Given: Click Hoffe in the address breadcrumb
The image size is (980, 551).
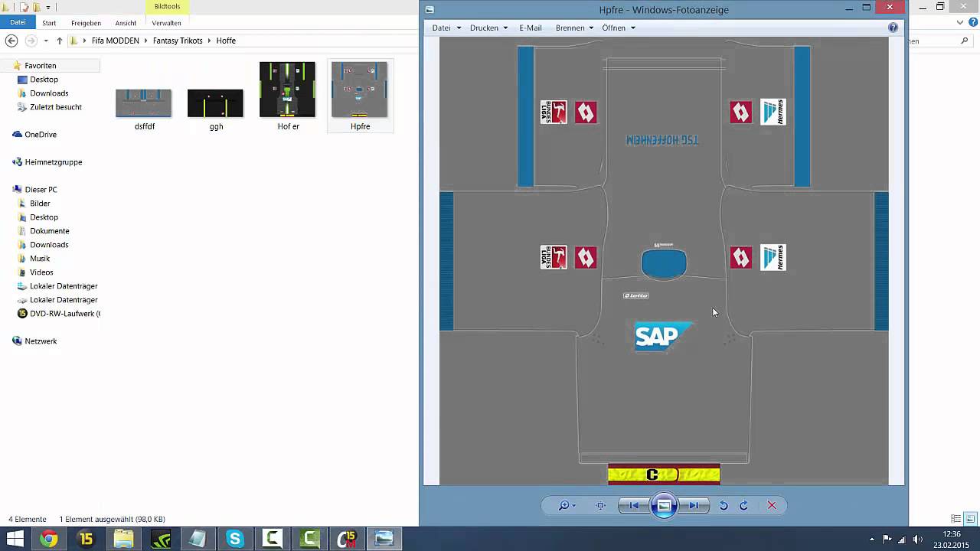Looking at the screenshot, I should click(226, 41).
